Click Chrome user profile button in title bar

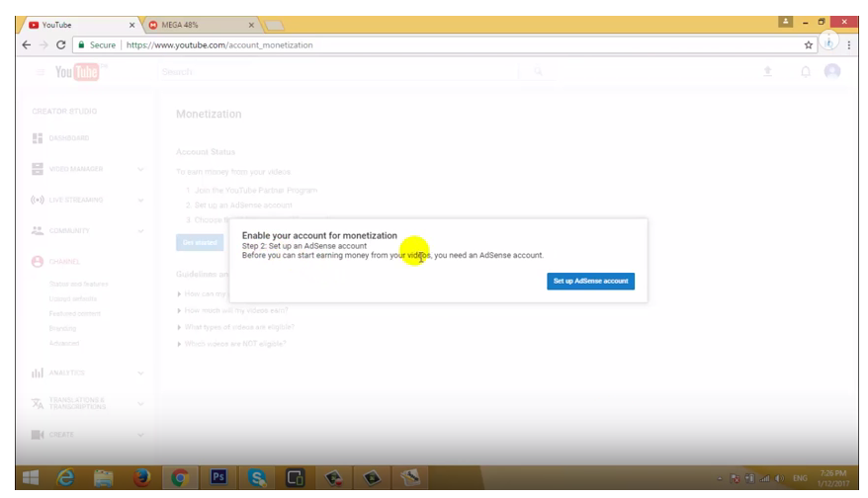[785, 22]
